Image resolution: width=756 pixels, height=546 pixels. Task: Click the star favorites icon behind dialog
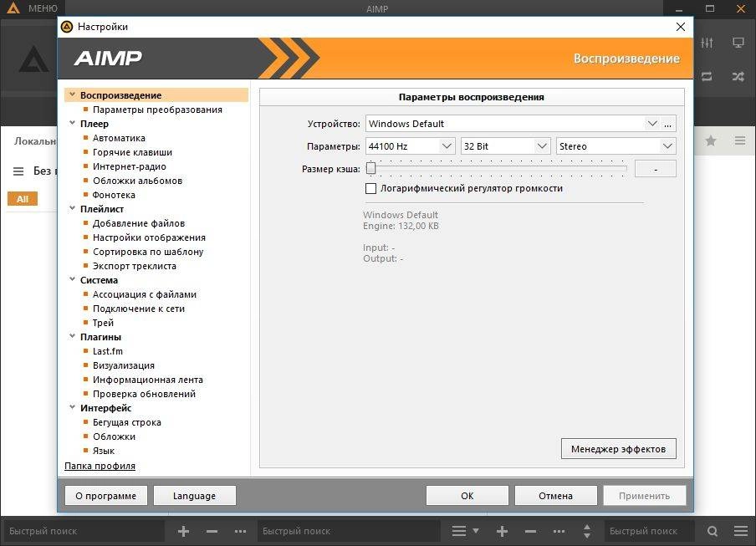pyautogui.click(x=711, y=140)
